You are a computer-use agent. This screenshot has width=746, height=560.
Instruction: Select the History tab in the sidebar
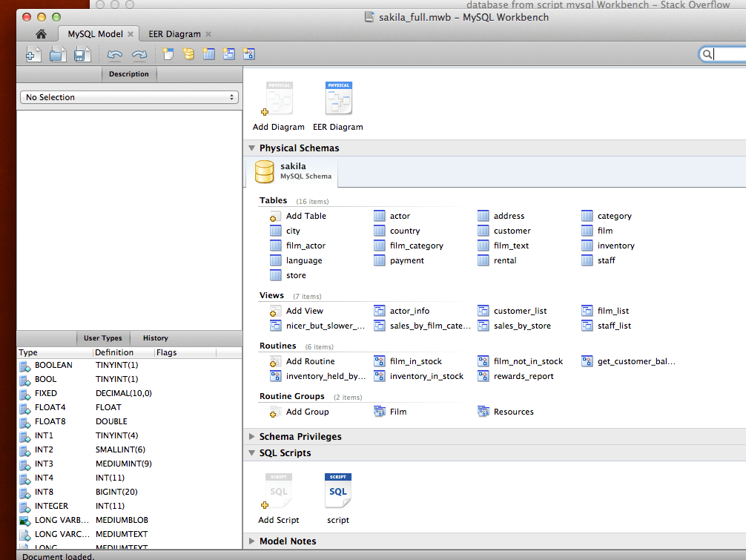[x=154, y=337]
